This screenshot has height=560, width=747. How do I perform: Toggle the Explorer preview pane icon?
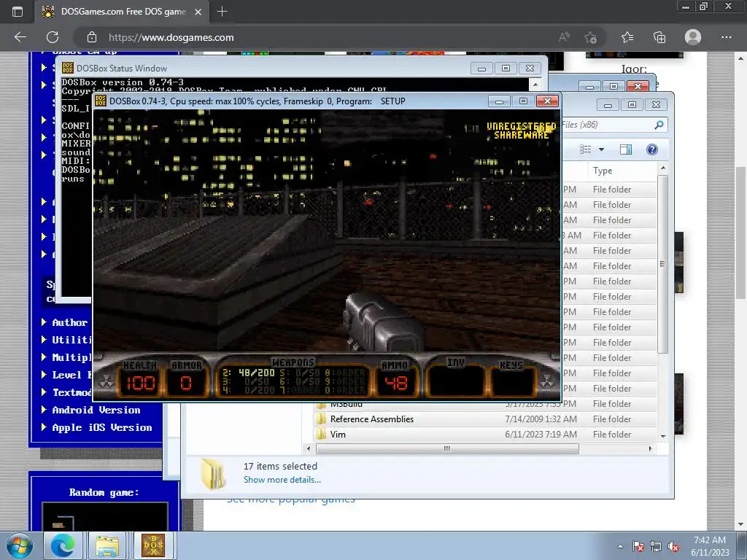[625, 149]
